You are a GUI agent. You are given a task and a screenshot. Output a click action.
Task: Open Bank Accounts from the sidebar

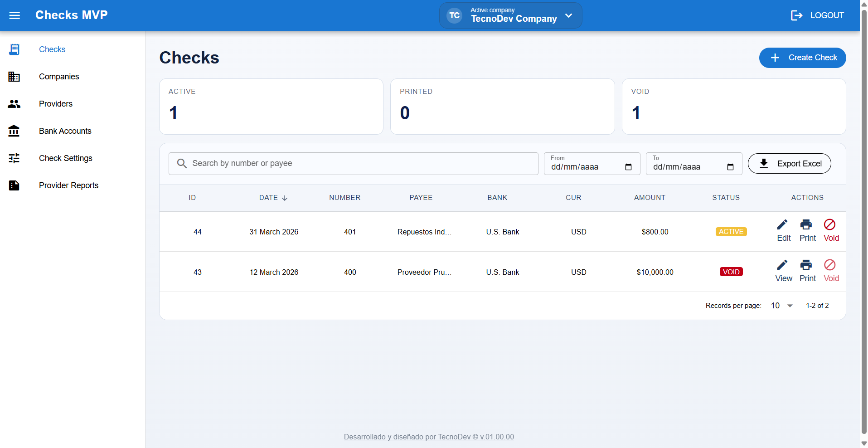[65, 131]
